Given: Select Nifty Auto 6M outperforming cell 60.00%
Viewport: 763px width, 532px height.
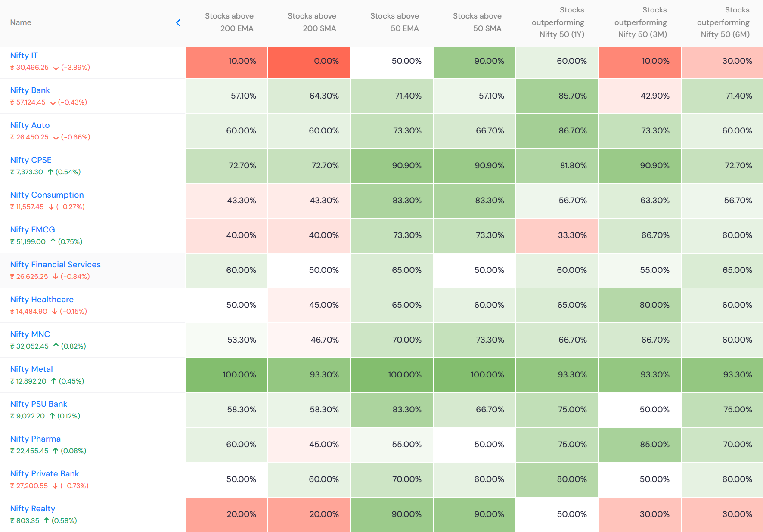Looking at the screenshot, I should [723, 131].
